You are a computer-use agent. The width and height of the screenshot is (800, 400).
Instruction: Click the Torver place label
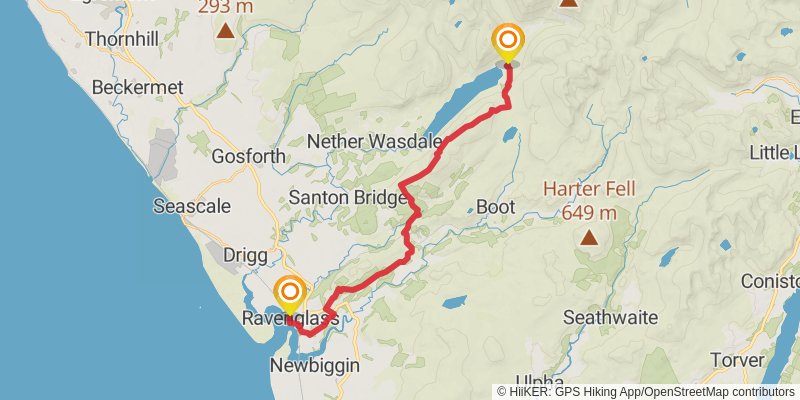[737, 360]
